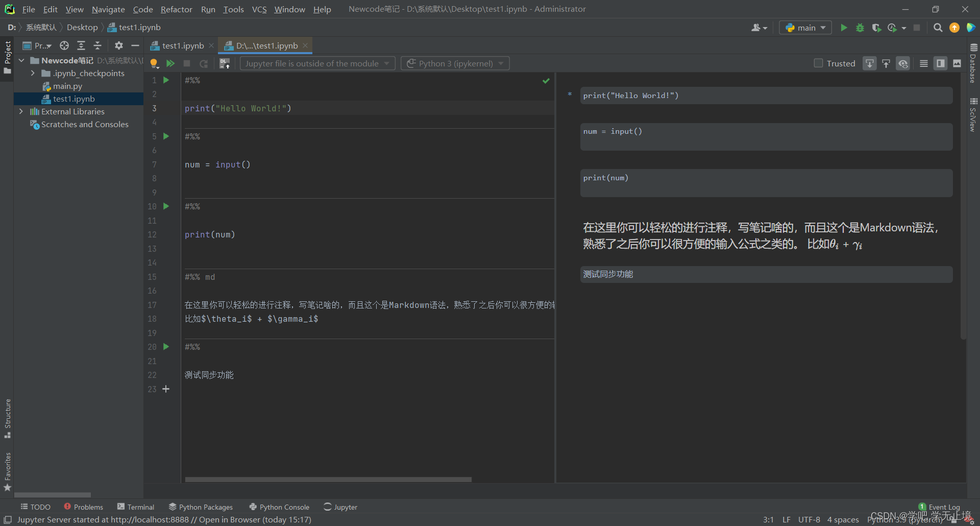980x526 pixels.
Task: Click the Code With Me user icon
Action: tap(759, 28)
